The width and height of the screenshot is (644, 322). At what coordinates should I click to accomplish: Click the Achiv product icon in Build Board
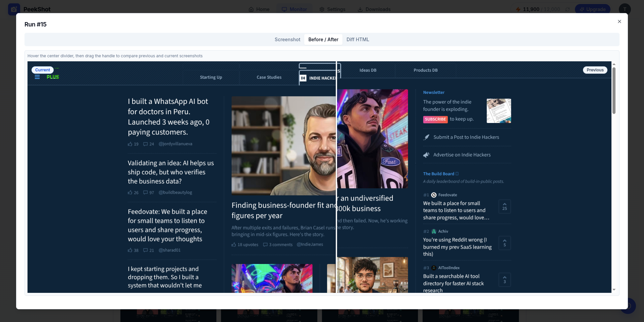click(434, 232)
